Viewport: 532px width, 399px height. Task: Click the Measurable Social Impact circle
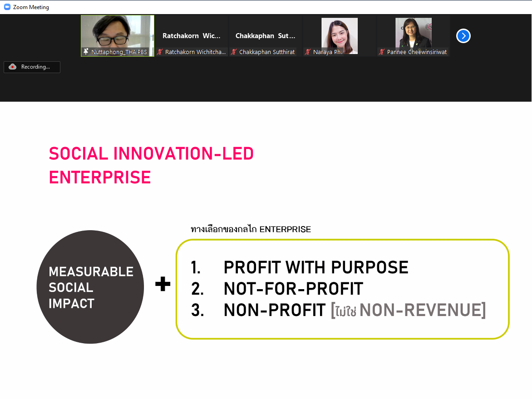(90, 287)
